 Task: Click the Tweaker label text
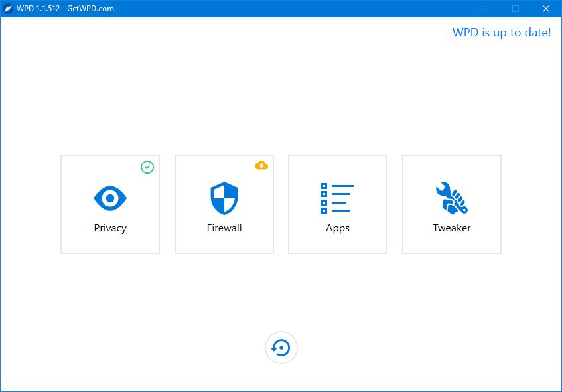point(452,228)
